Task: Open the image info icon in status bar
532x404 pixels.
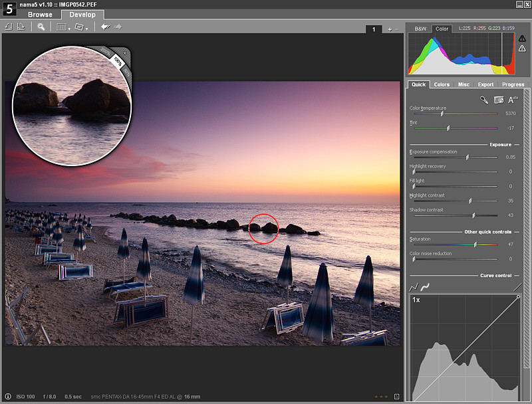Action: pos(8,397)
